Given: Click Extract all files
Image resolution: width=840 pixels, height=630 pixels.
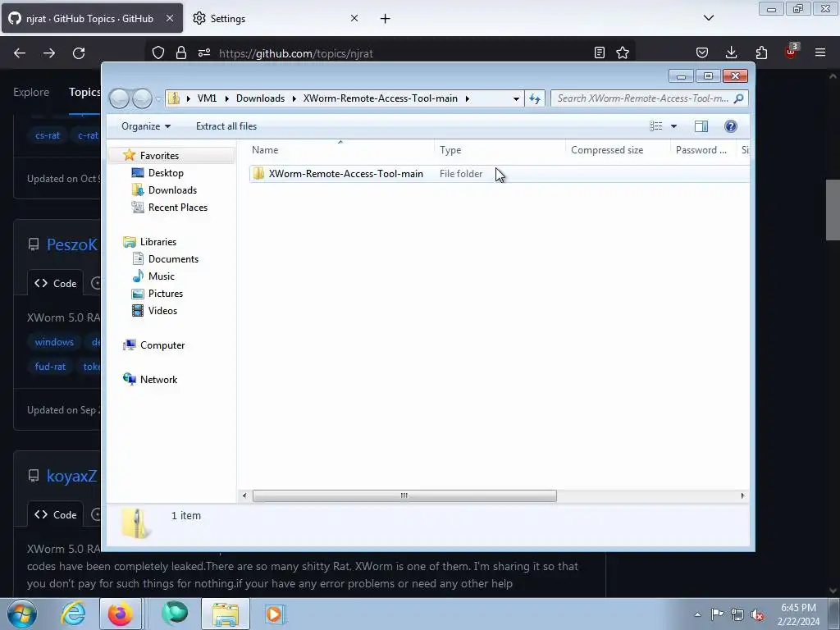Looking at the screenshot, I should [226, 126].
